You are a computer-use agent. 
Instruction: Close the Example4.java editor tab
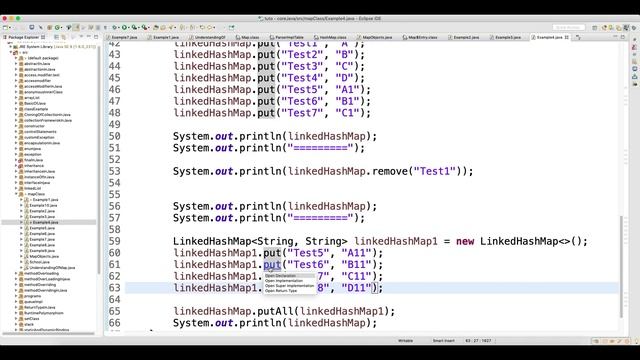(x=567, y=37)
